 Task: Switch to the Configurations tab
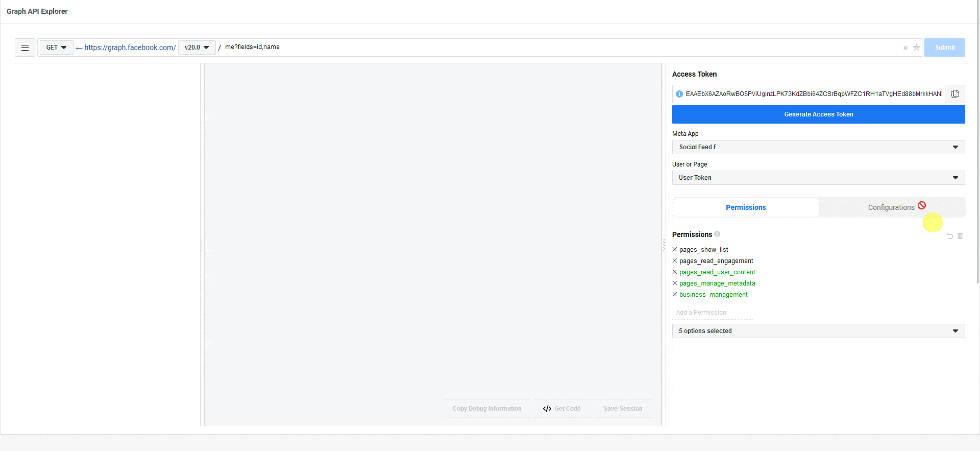892,207
